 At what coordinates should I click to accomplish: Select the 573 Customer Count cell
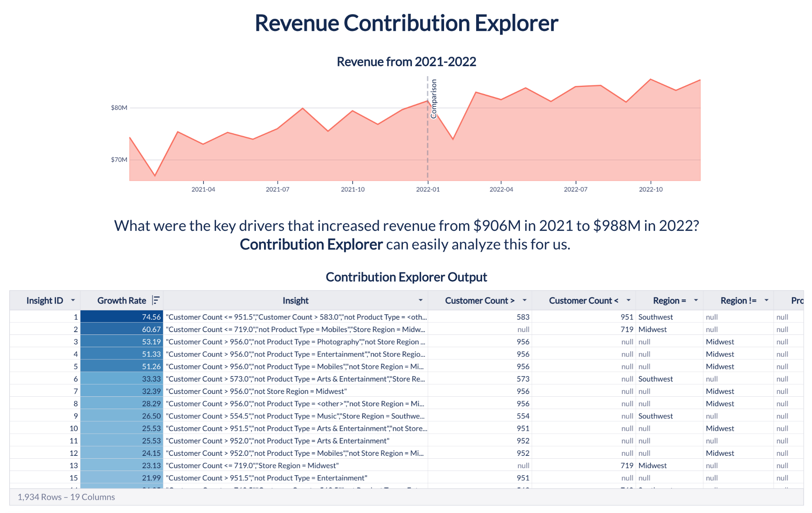523,379
